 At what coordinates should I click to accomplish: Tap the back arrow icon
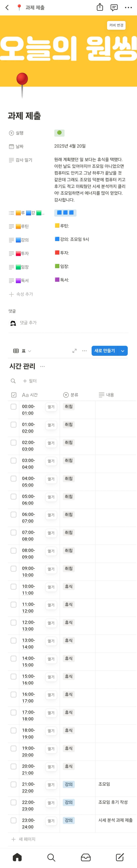pos(7,7)
